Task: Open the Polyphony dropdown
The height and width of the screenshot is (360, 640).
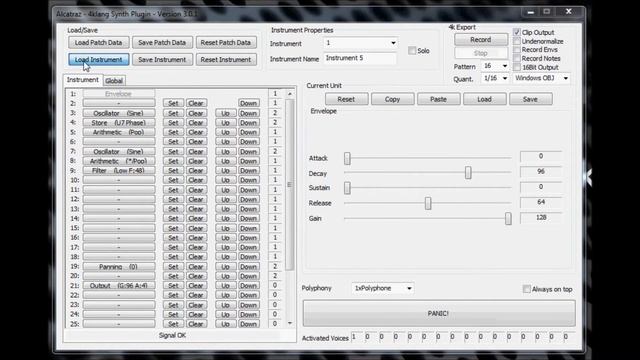Action: 383,288
